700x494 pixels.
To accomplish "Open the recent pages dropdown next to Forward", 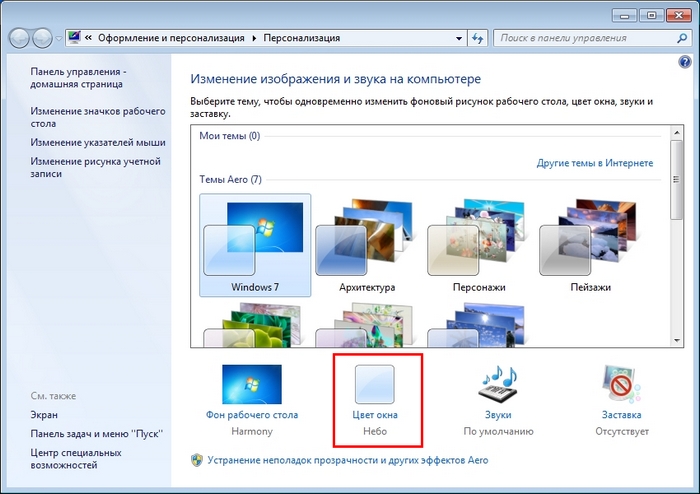I will pyautogui.click(x=61, y=39).
